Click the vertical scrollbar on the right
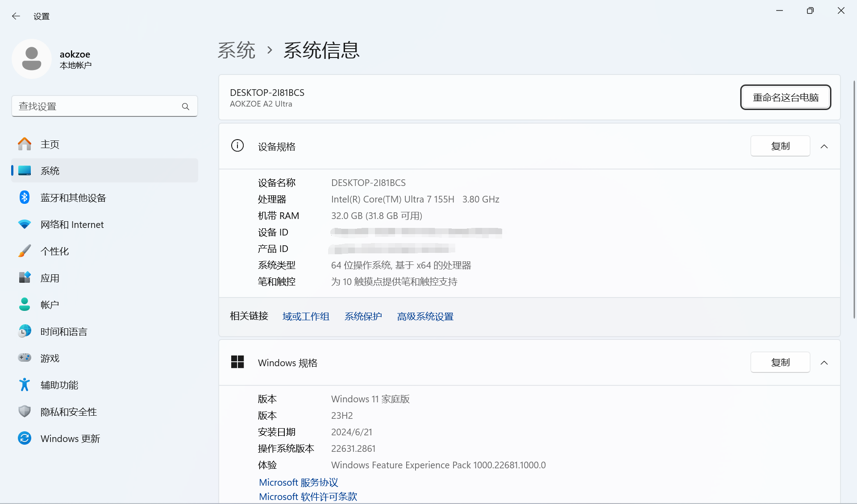857x504 pixels. [854, 199]
